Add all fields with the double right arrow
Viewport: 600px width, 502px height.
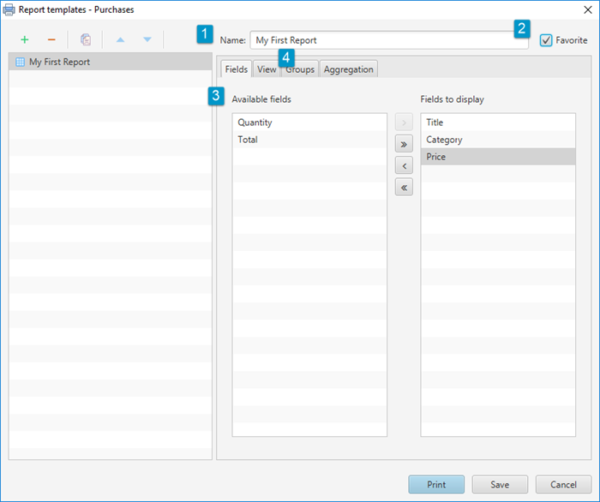point(404,144)
